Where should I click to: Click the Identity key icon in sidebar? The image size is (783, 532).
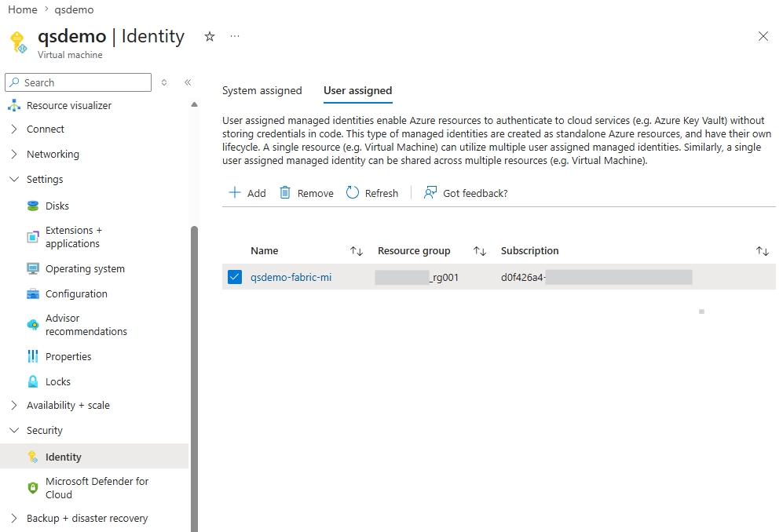tap(33, 457)
